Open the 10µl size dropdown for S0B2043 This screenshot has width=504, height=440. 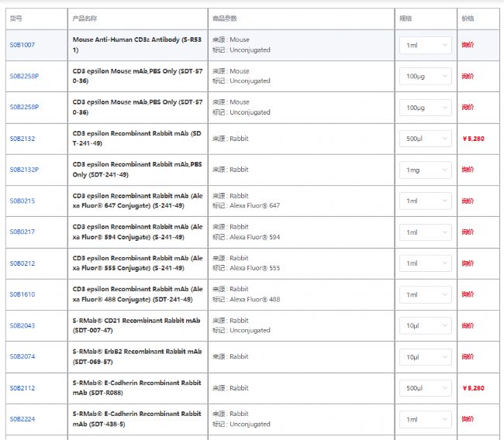[x=426, y=325]
